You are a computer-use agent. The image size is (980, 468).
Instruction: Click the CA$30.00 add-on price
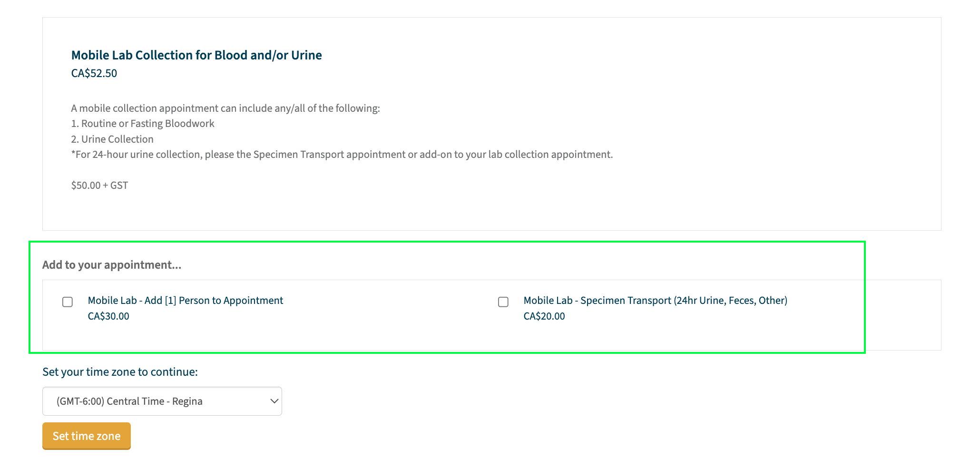108,316
